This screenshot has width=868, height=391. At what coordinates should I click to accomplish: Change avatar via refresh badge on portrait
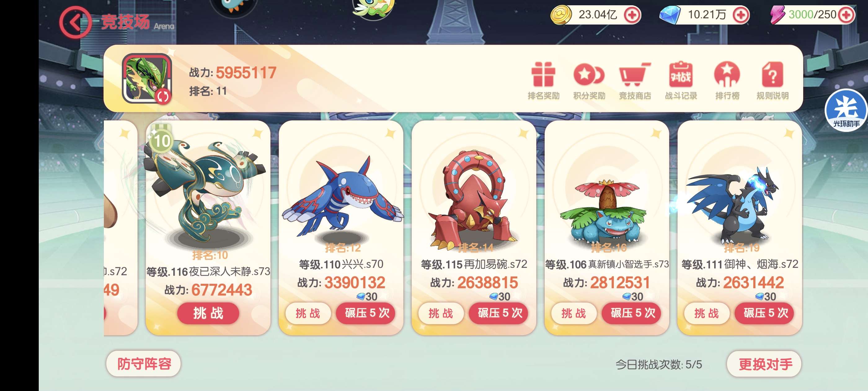(x=163, y=96)
